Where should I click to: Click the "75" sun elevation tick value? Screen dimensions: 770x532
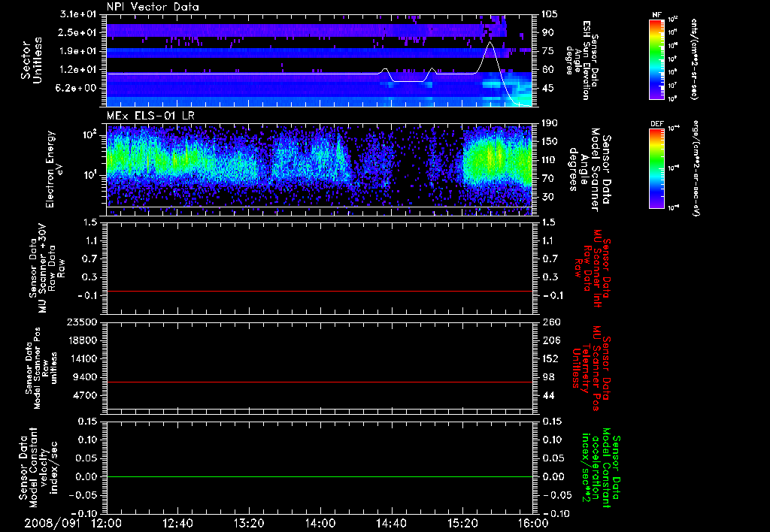[x=547, y=51]
